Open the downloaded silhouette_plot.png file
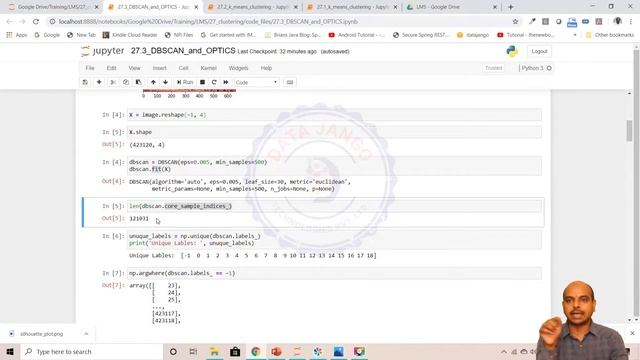640x360 pixels. click(x=41, y=334)
